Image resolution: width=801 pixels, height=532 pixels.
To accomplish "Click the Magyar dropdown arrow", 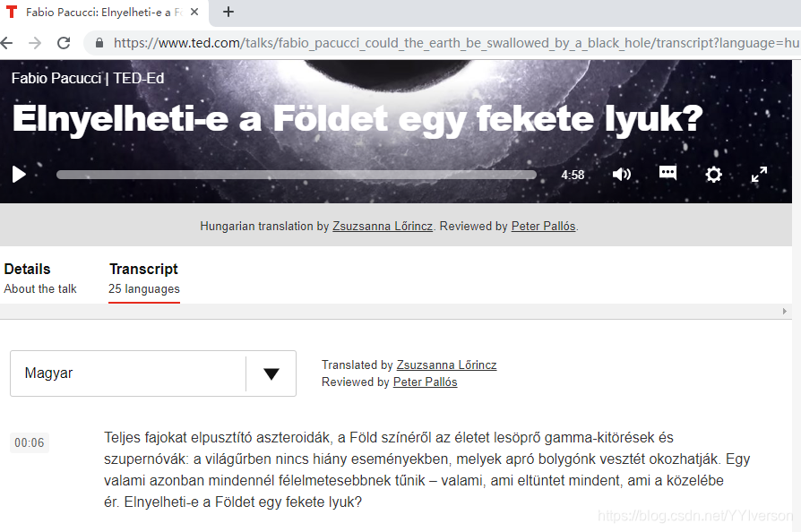I will coord(271,373).
